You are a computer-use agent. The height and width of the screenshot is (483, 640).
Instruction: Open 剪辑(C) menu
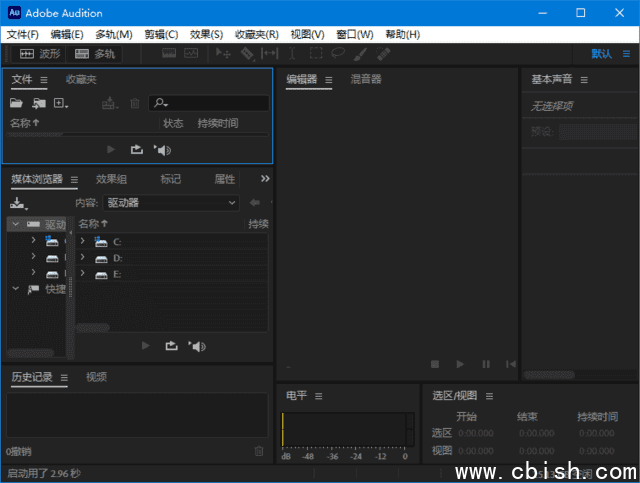pos(161,35)
